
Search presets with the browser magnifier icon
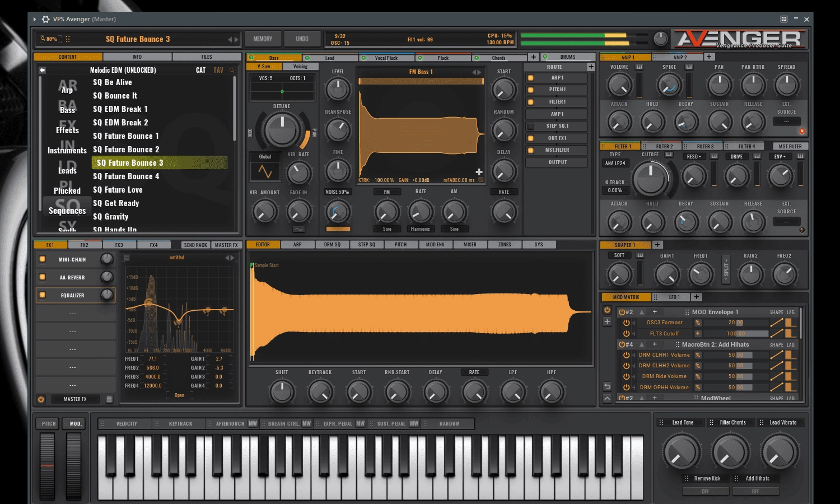pos(232,70)
